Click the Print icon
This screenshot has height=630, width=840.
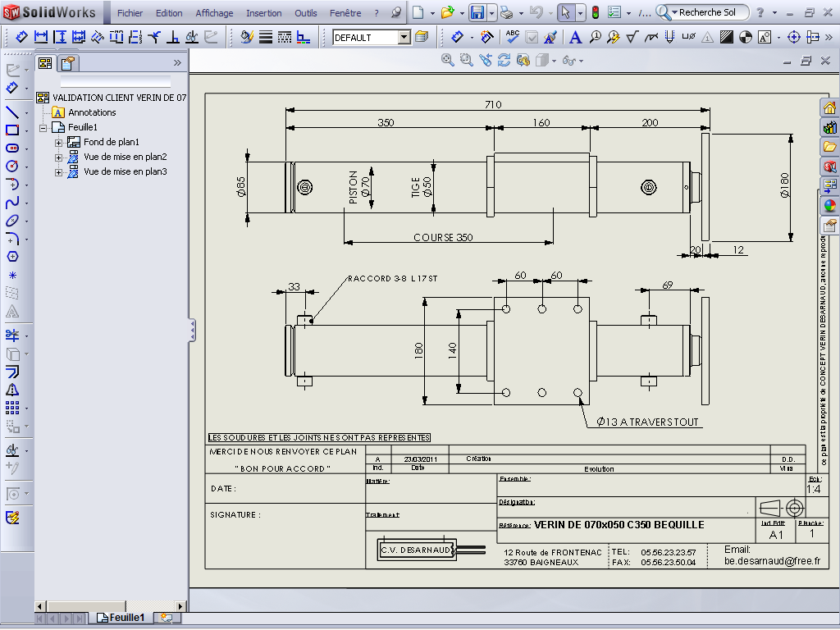pos(506,13)
